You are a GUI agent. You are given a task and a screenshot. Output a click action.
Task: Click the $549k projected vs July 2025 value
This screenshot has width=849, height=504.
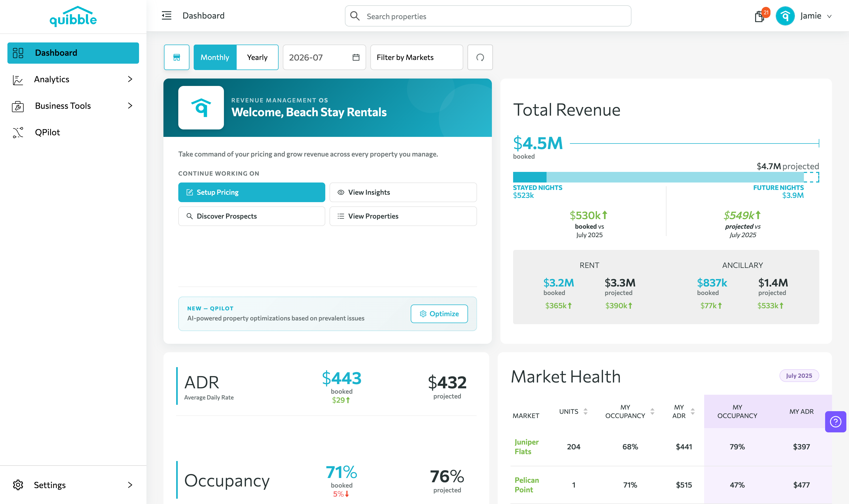742,215
